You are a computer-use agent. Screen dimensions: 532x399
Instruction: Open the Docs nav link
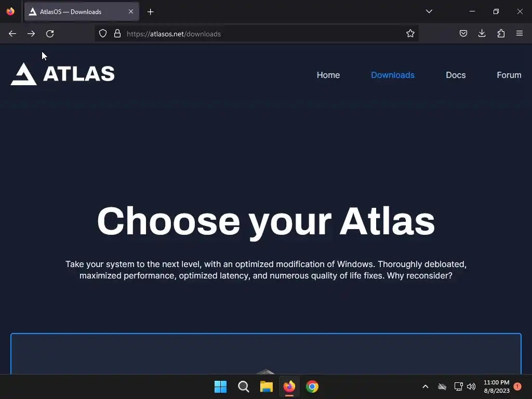click(456, 75)
